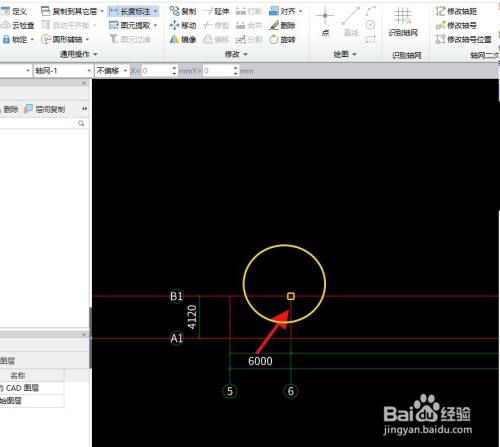
Task: Expand 复制到其它层 dropdown arrow
Action: (x=102, y=12)
